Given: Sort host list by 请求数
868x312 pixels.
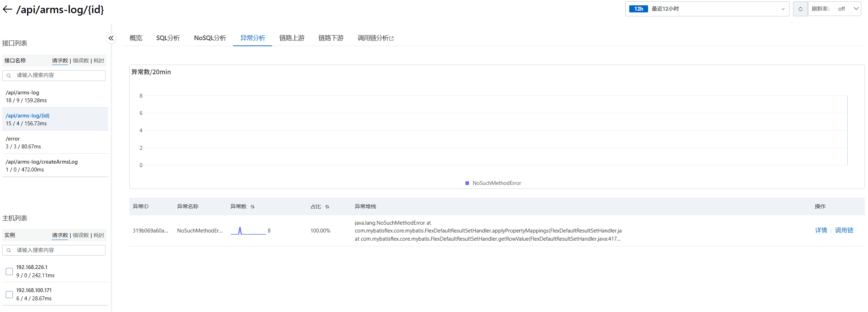Looking at the screenshot, I should 60,235.
